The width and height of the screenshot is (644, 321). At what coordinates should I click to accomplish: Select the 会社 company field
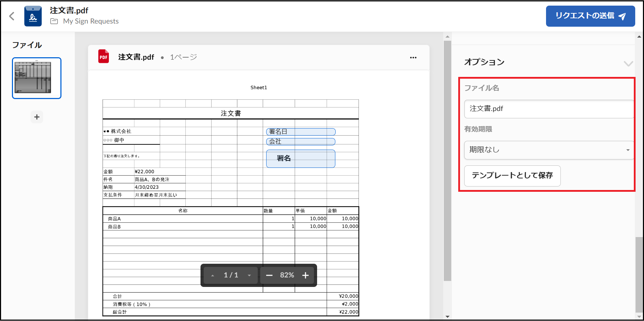[301, 142]
